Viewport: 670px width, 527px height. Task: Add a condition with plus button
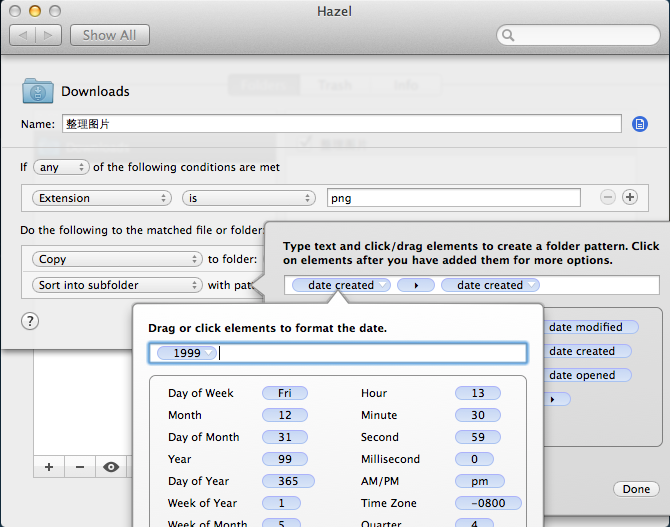point(630,197)
